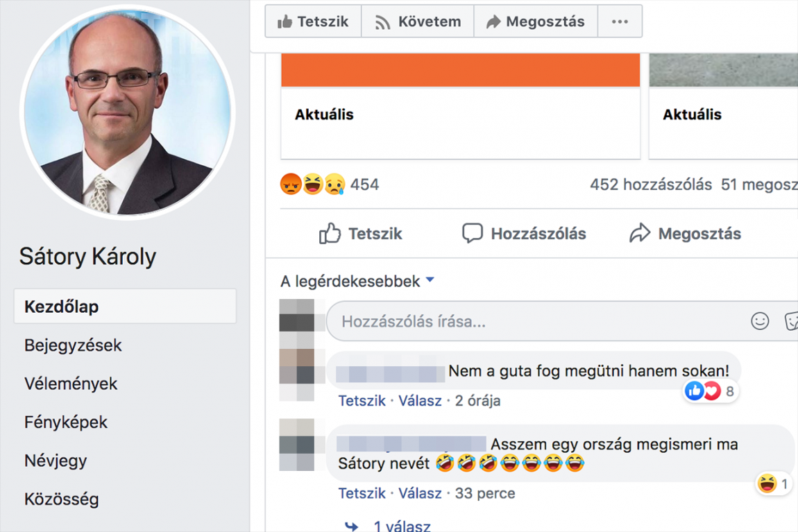Click the thumbs-up Tetszik page button
Viewport: 798px width, 532px height.
pyautogui.click(x=313, y=22)
